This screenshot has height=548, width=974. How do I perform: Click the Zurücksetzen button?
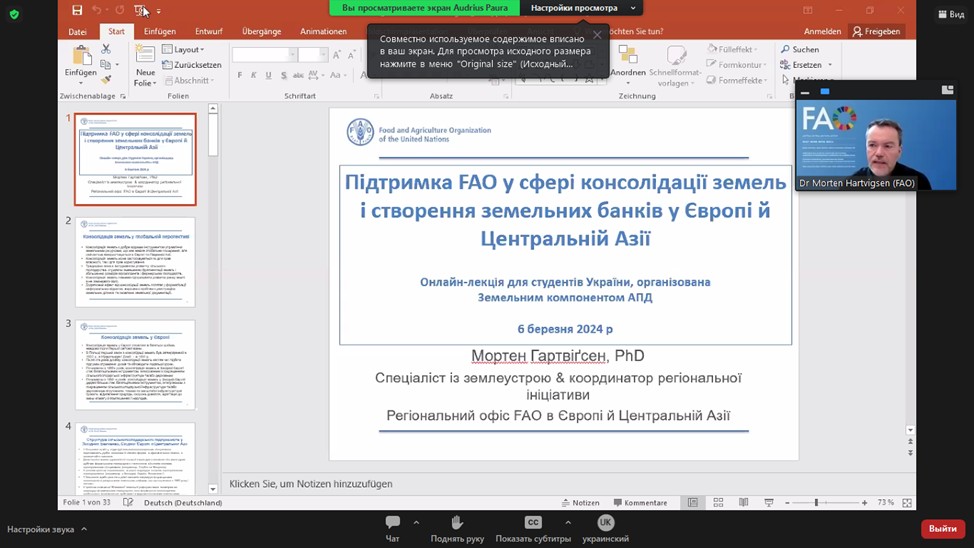click(191, 65)
